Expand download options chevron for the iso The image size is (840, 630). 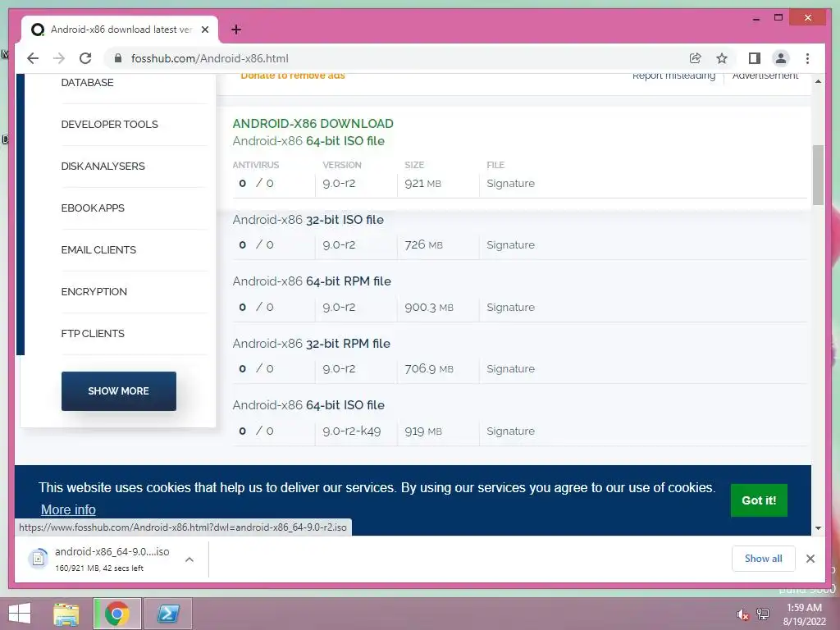[189, 559]
